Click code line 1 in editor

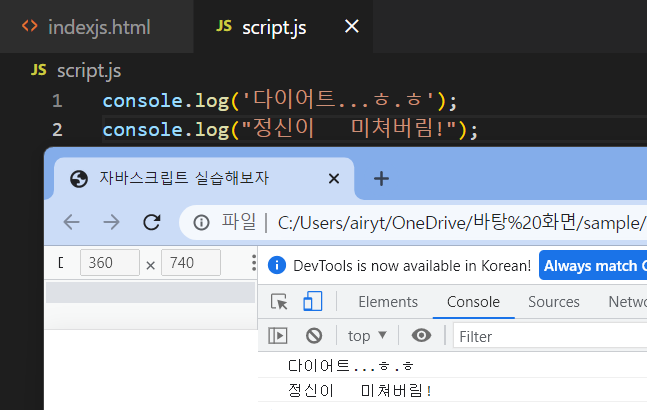pyautogui.click(x=280, y=100)
